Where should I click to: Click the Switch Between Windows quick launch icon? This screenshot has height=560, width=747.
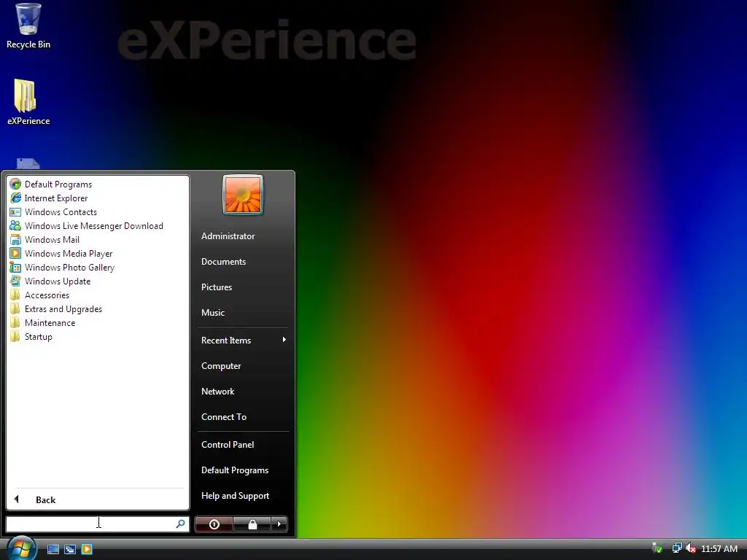[x=69, y=549]
